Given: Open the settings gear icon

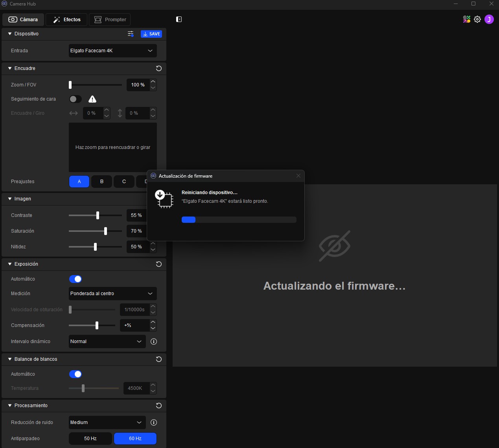Looking at the screenshot, I should pyautogui.click(x=477, y=19).
